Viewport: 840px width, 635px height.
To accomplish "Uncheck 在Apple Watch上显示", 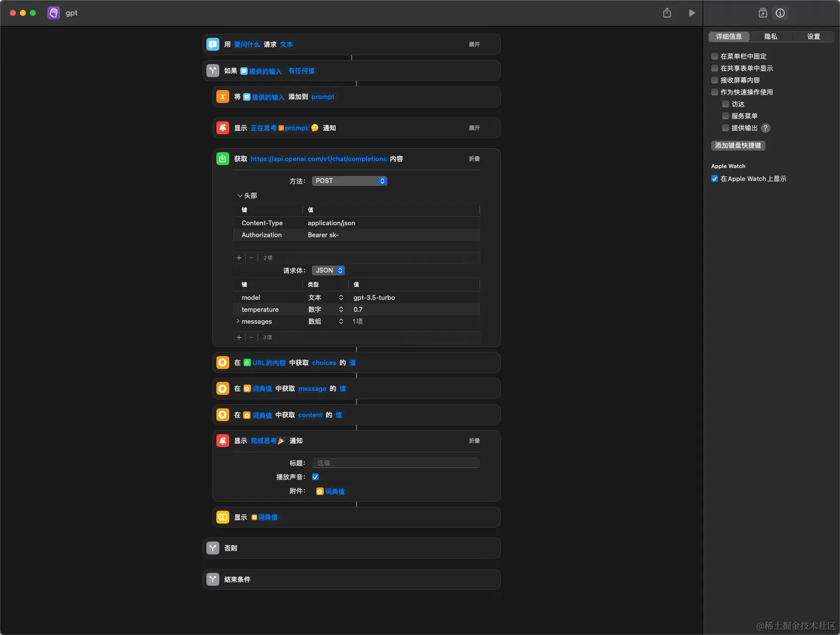I will coord(715,179).
